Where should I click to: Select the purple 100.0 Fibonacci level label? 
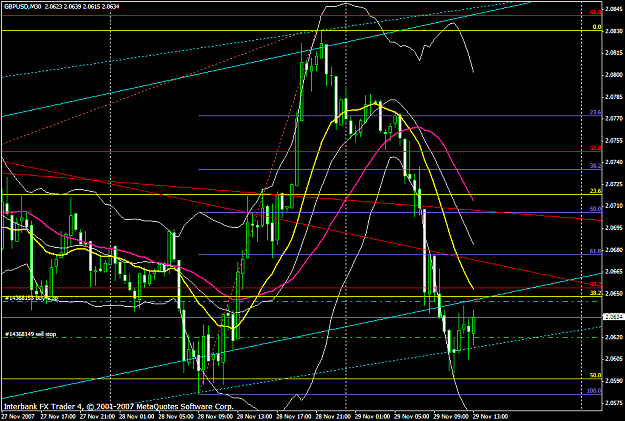[594, 391]
